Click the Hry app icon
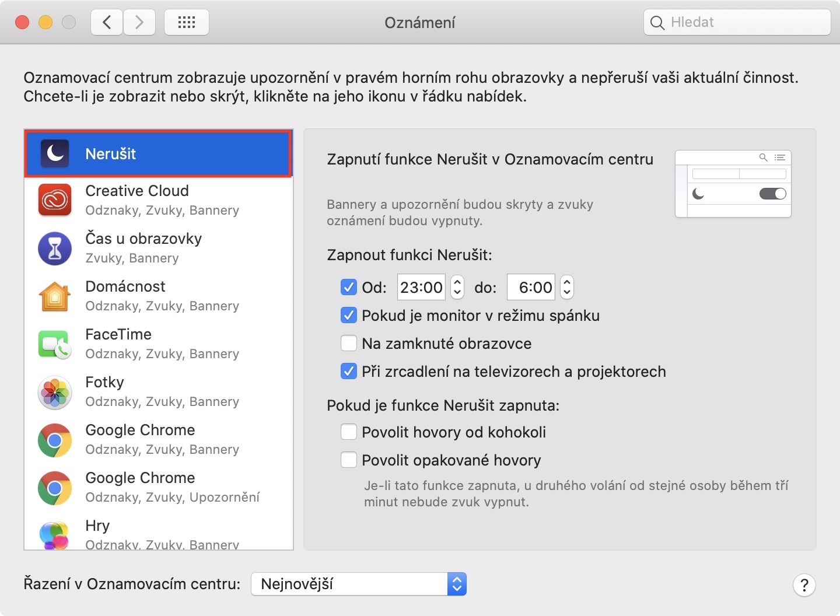The height and width of the screenshot is (616, 840). coord(55,535)
